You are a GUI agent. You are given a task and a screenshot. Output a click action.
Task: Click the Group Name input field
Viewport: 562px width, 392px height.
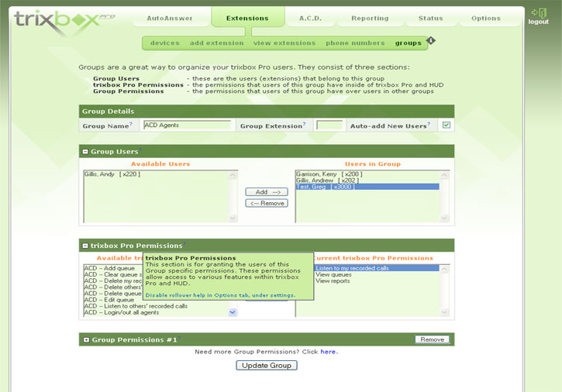tap(187, 125)
